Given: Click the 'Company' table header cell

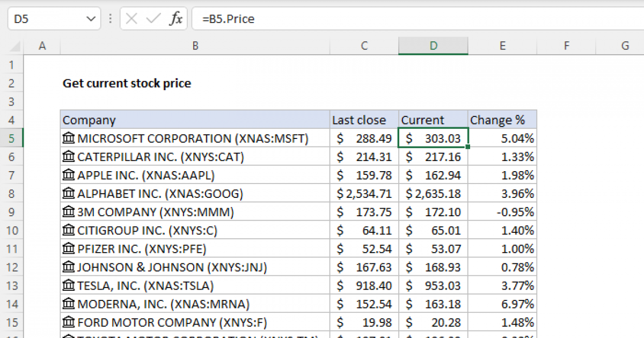Looking at the screenshot, I should pyautogui.click(x=195, y=120).
